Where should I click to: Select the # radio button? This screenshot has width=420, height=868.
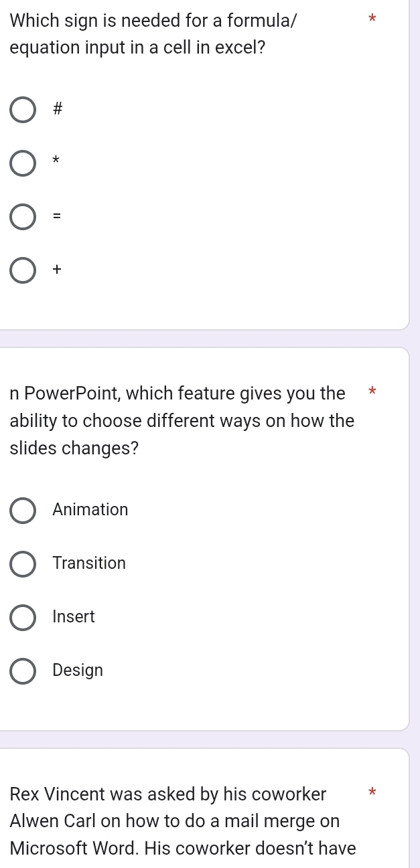[x=23, y=110]
